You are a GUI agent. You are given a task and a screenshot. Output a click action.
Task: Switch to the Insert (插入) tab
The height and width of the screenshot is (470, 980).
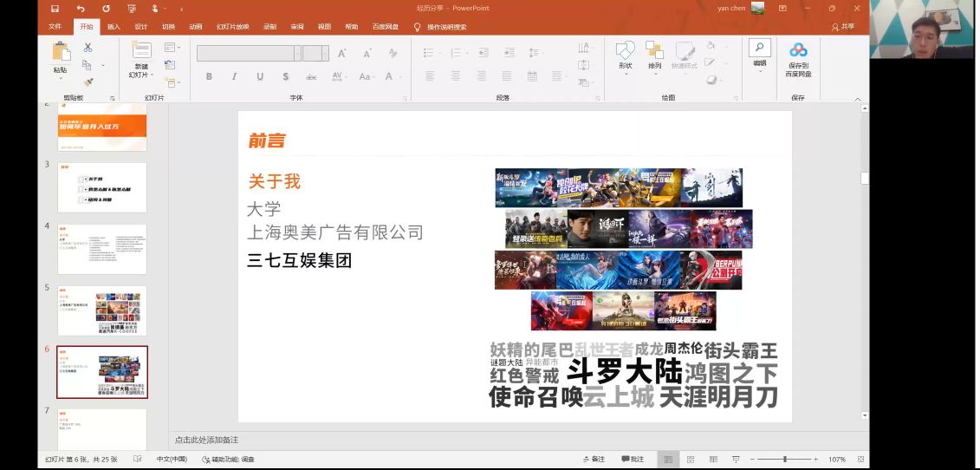click(x=114, y=27)
